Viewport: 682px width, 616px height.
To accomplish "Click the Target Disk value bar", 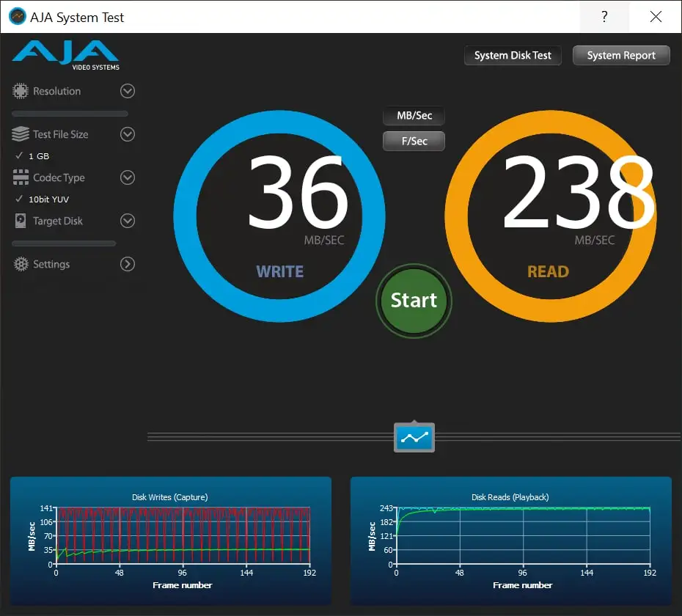I will coord(64,243).
